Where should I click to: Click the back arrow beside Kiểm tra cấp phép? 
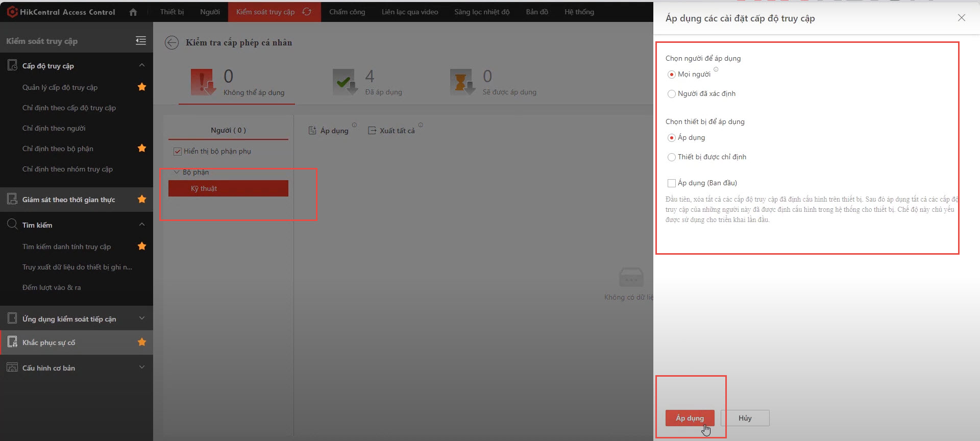171,42
